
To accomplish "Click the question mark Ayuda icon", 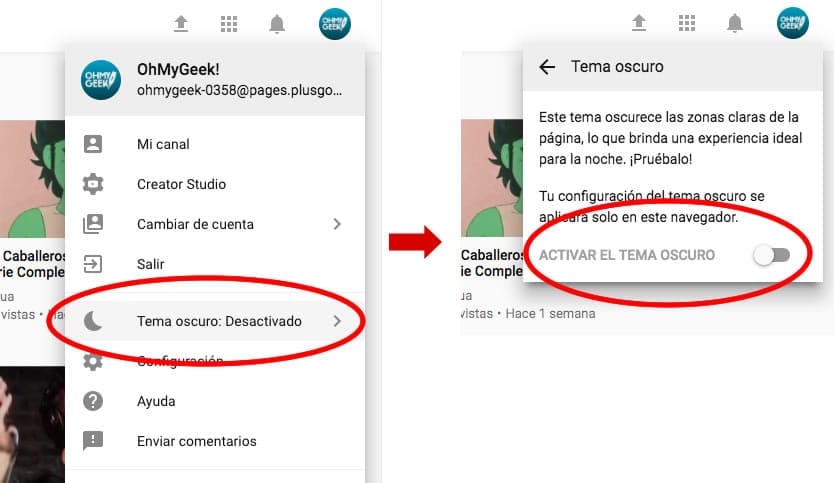I will tap(93, 401).
